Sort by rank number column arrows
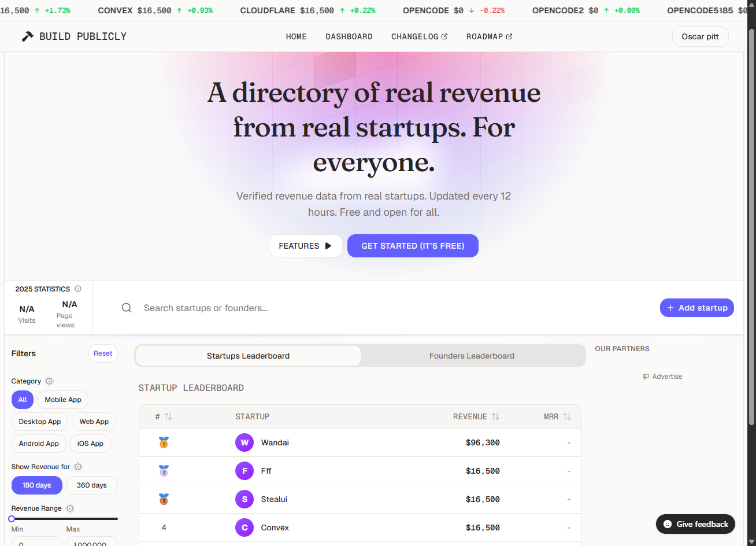This screenshot has width=756, height=546. (x=168, y=416)
